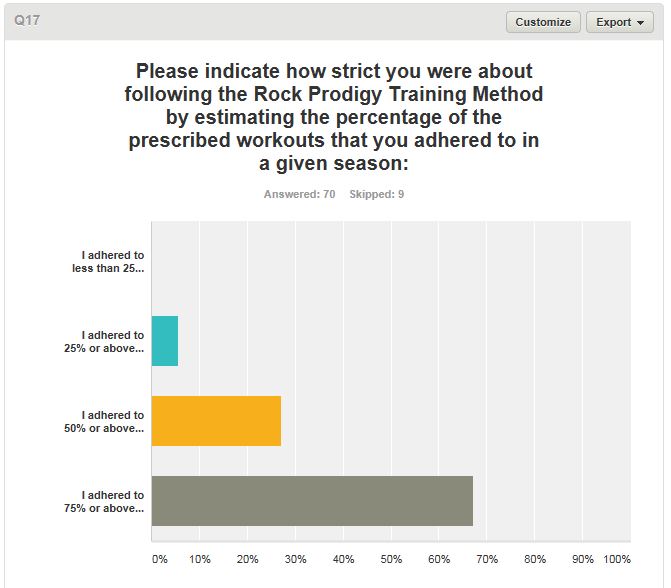Click the 'Answered: 70' count
The height and width of the screenshot is (588, 671).
pos(299,194)
